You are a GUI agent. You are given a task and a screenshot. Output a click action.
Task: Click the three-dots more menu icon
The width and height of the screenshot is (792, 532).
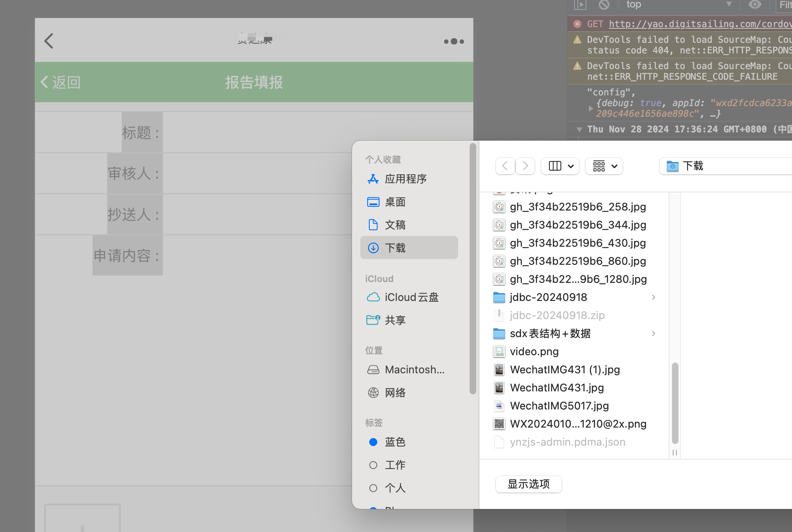[x=454, y=42]
